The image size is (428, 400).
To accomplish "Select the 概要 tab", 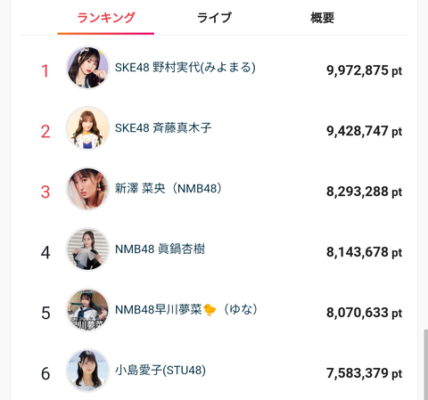I will [x=322, y=18].
